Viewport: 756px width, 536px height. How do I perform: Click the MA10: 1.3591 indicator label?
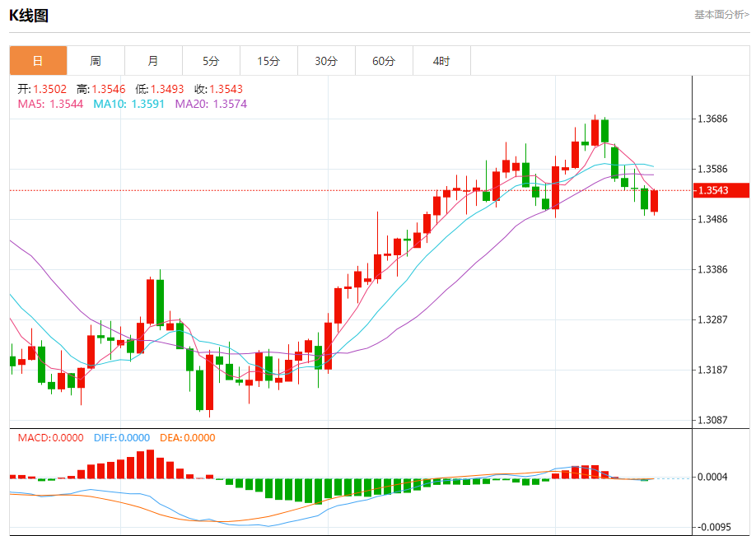(x=128, y=104)
